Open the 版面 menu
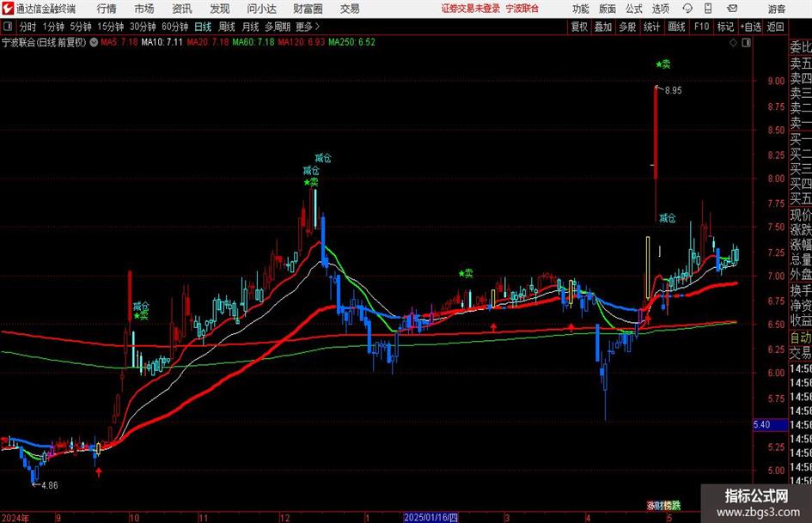The image size is (812, 523). pos(607,9)
